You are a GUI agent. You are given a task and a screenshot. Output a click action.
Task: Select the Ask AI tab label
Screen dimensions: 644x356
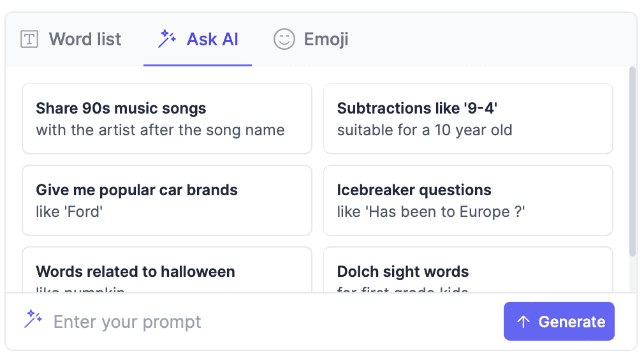(212, 40)
